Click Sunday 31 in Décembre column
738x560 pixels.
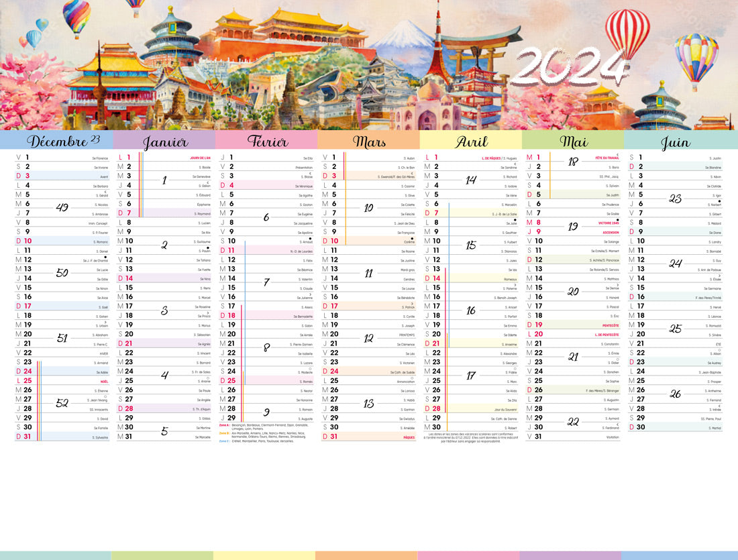[62, 436]
